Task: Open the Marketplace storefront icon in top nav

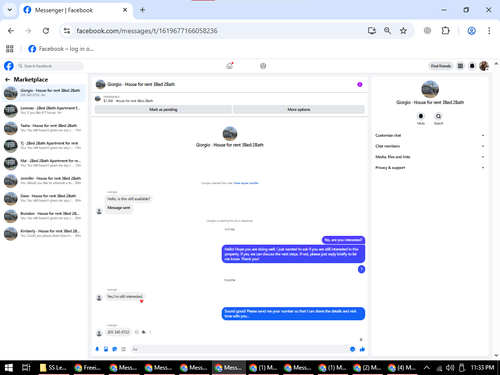Action: click(230, 66)
